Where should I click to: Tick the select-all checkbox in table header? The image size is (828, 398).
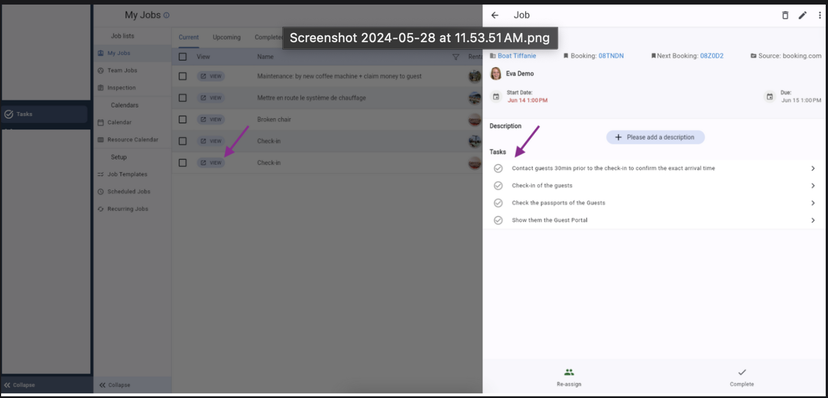[x=183, y=56]
